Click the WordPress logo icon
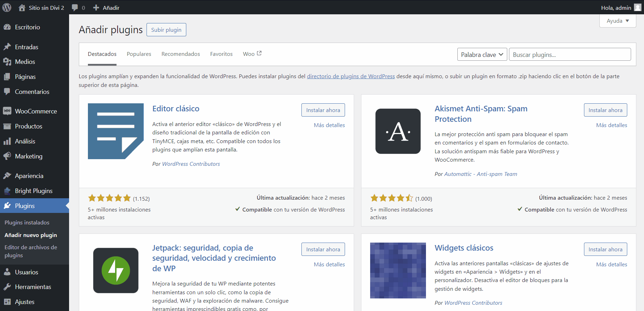This screenshot has height=311, width=644. point(7,7)
